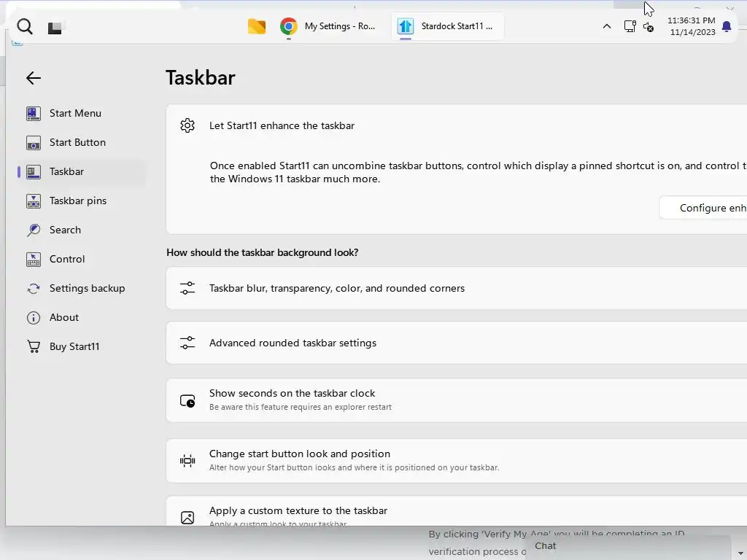747x560 pixels.
Task: Click slider icon for Advanced rounded settings
Action: click(x=187, y=343)
